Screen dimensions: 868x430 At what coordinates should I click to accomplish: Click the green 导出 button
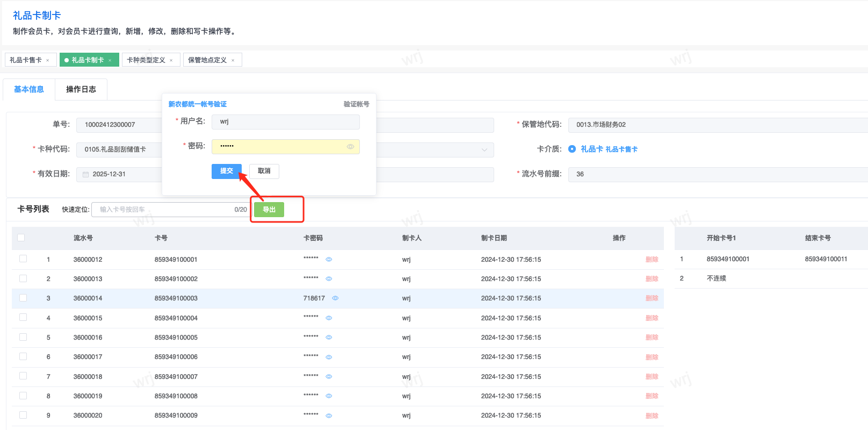pos(269,210)
